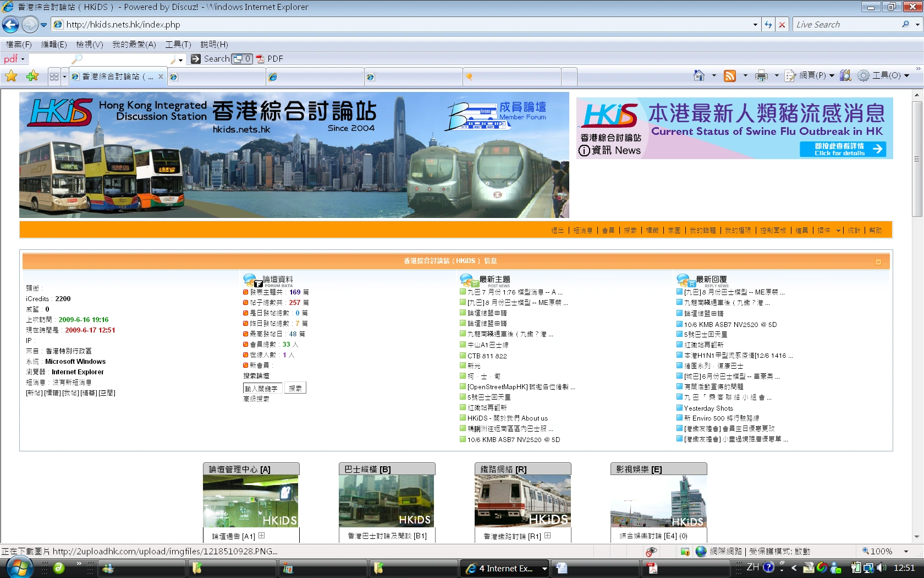Open the 鐵路網絡 [R] forum thumbnail
The image size is (924, 578).
(x=522, y=501)
